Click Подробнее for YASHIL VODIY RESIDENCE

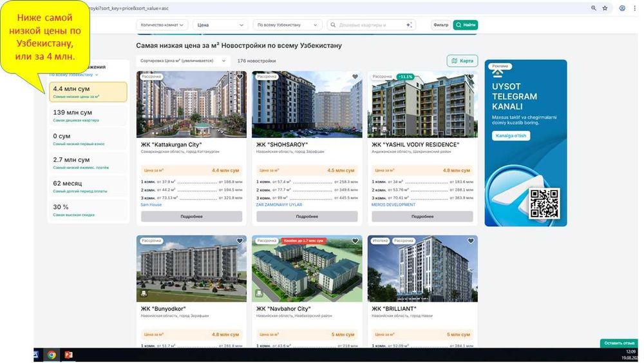pyautogui.click(x=422, y=216)
